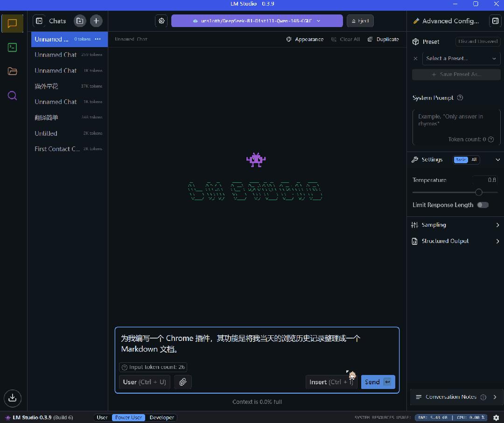
Task: Open the 37K tokens chat
Action: tap(69, 86)
